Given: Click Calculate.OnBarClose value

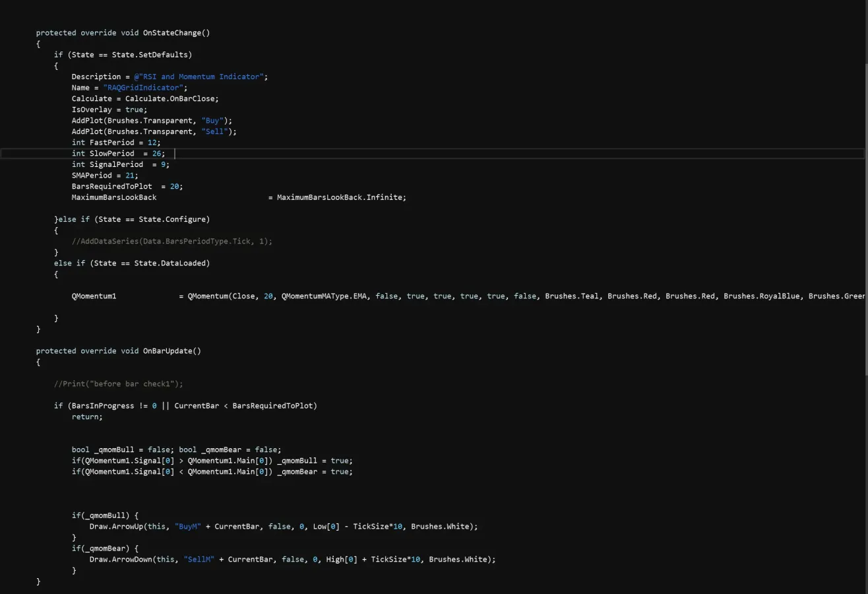Looking at the screenshot, I should (171, 98).
